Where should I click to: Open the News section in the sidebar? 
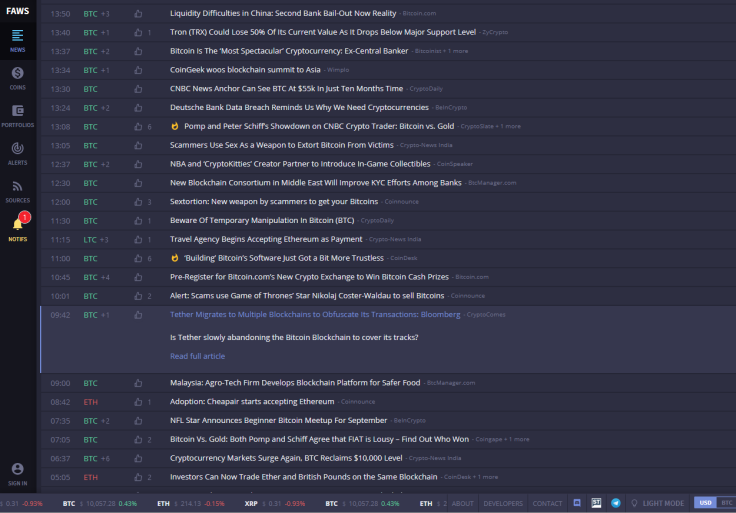(x=17, y=40)
